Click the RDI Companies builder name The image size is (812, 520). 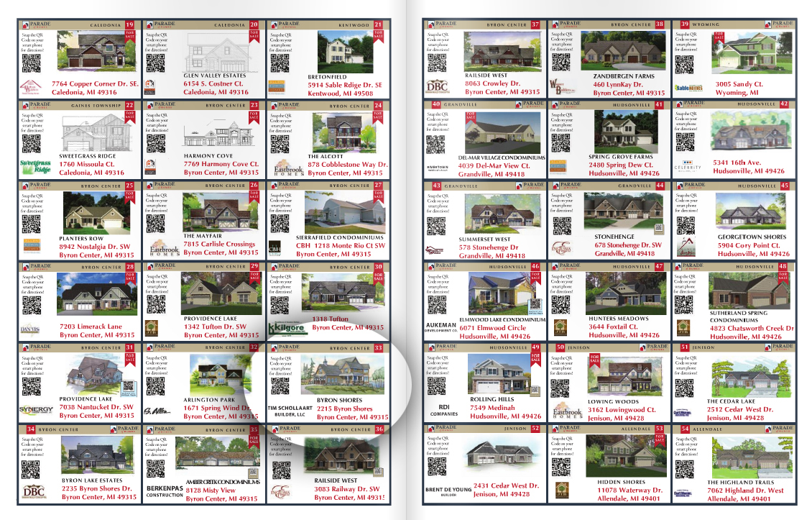444,410
